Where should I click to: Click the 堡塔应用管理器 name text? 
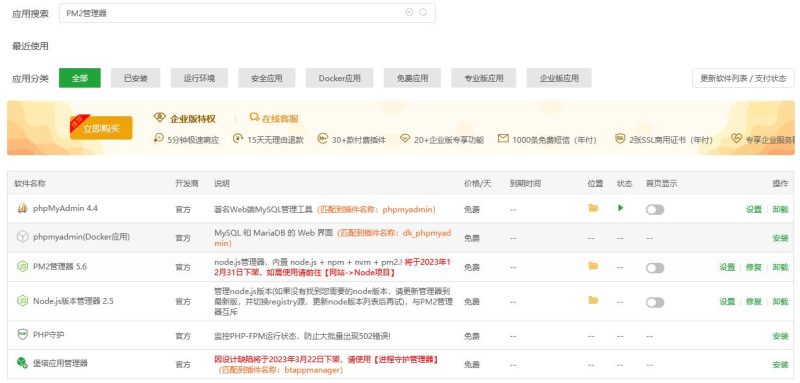click(x=60, y=363)
